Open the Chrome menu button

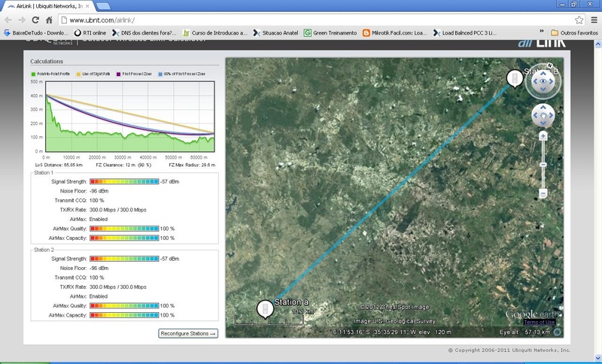(x=594, y=20)
